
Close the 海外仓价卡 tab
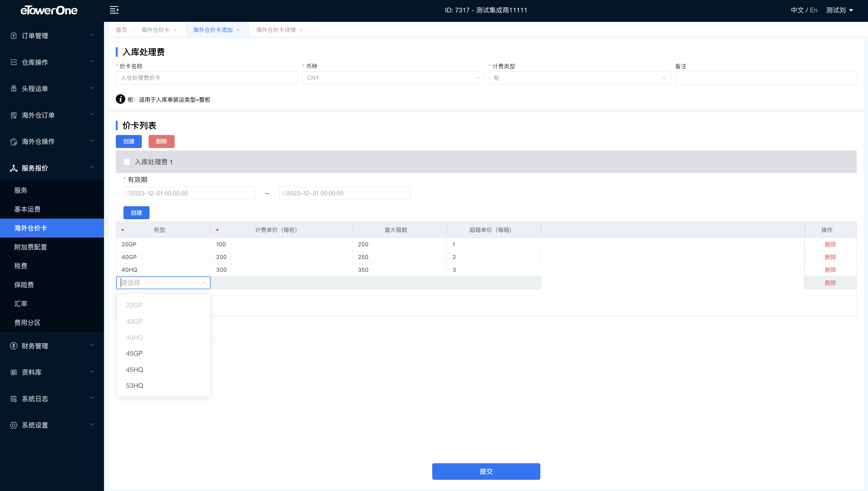click(175, 30)
